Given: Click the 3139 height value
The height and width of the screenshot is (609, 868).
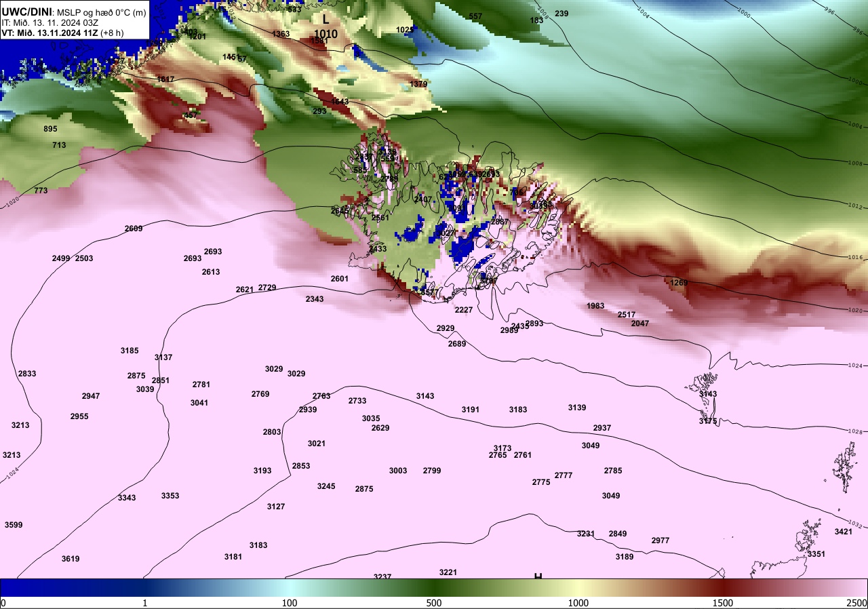Looking at the screenshot, I should 577,408.
